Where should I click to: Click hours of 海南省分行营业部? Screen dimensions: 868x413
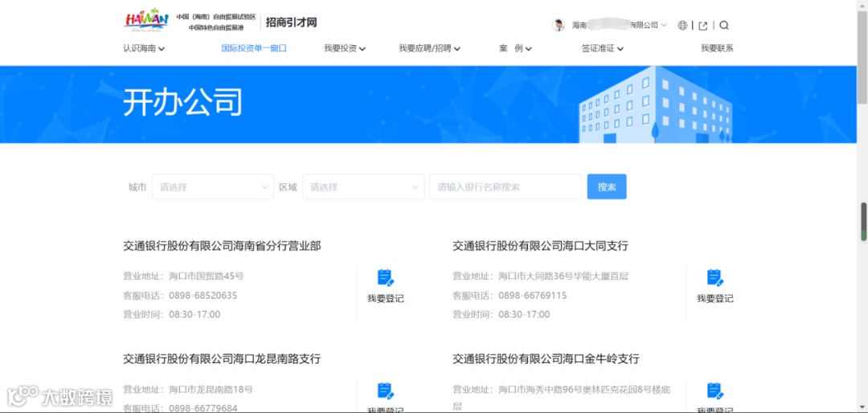coord(194,314)
